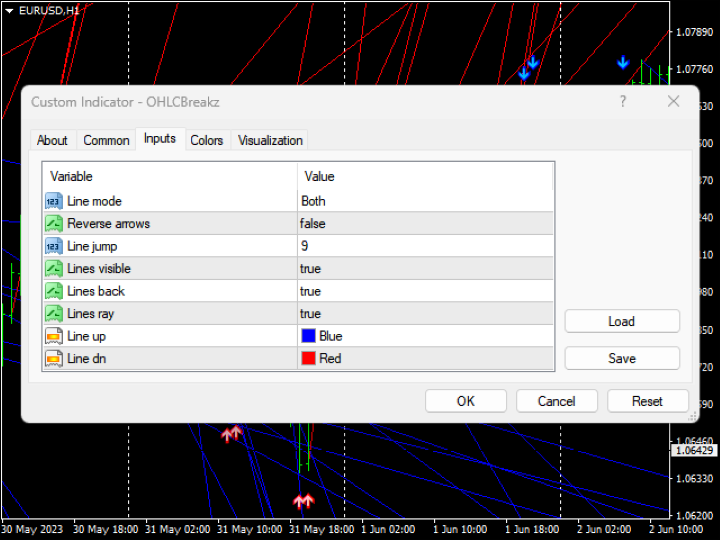The width and height of the screenshot is (720, 540).
Task: Open the Visualization tab
Action: click(x=270, y=140)
